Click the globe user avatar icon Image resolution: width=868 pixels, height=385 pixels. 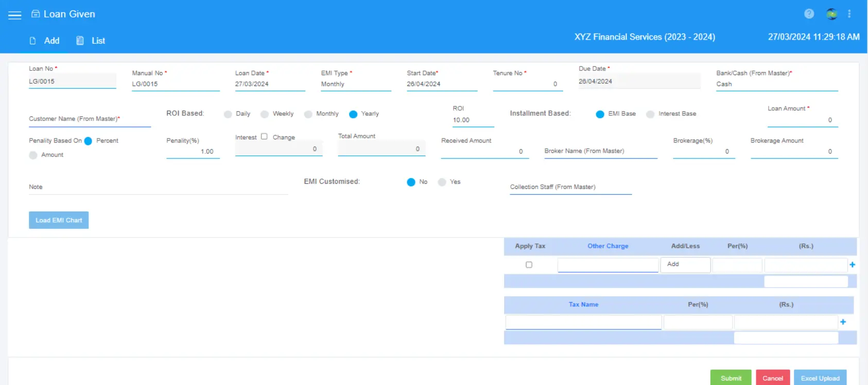[x=831, y=14]
